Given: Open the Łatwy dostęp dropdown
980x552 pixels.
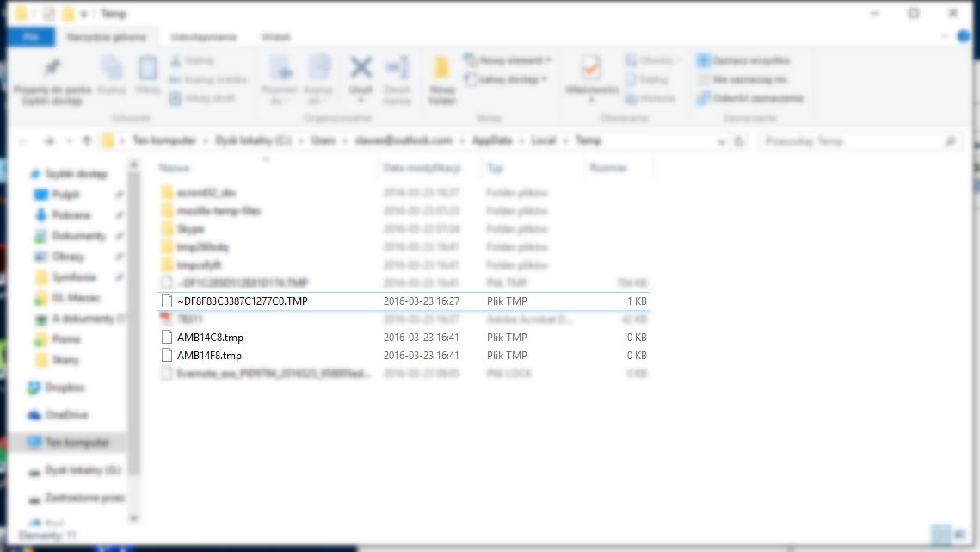Looking at the screenshot, I should pyautogui.click(x=506, y=79).
